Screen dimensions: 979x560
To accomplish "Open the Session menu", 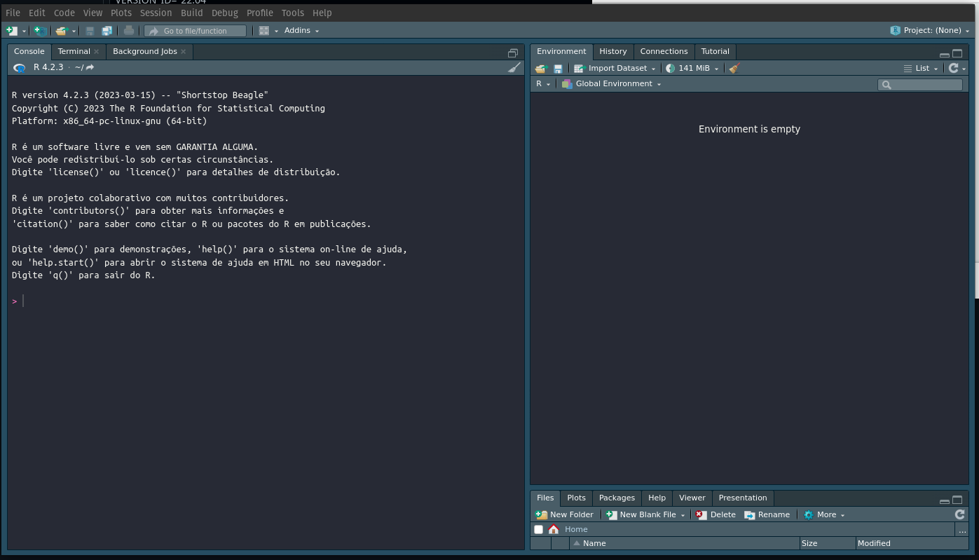I will pos(156,13).
